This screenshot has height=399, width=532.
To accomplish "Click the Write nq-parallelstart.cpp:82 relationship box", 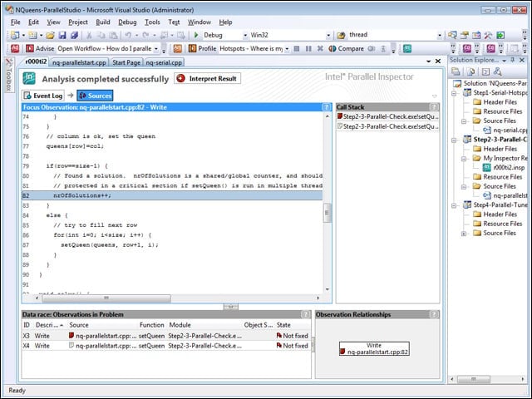I will click(x=374, y=349).
